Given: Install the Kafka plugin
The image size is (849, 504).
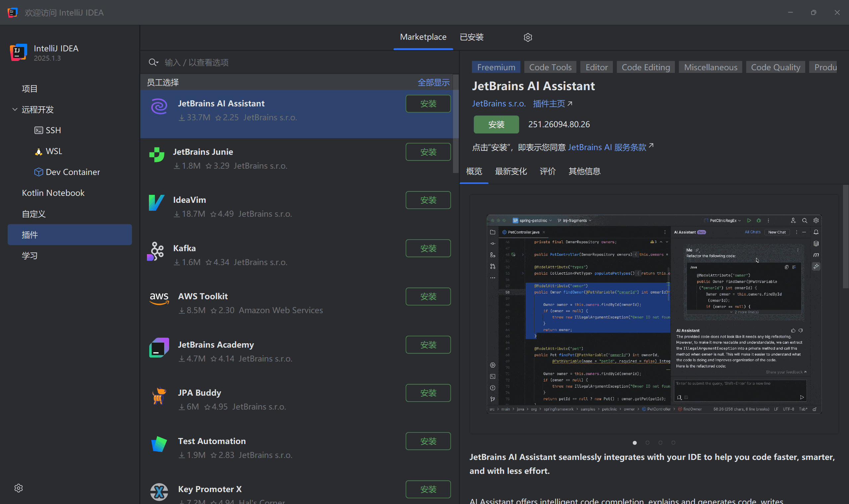Looking at the screenshot, I should [x=428, y=248].
